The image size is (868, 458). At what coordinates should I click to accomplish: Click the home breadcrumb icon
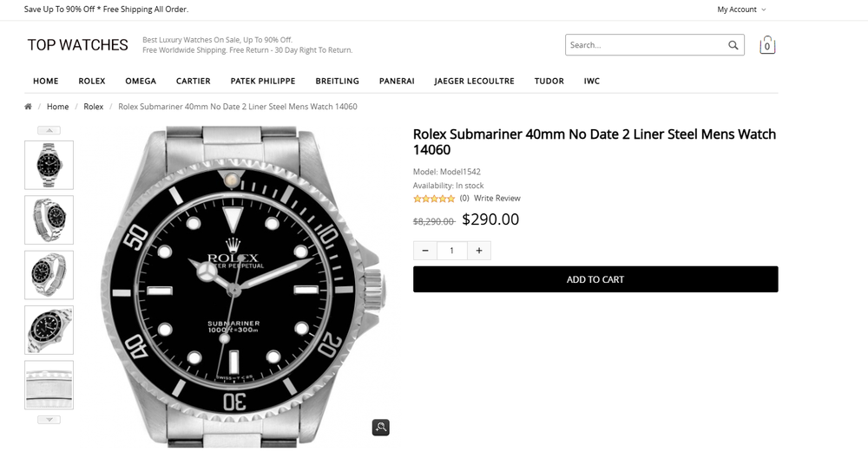29,107
